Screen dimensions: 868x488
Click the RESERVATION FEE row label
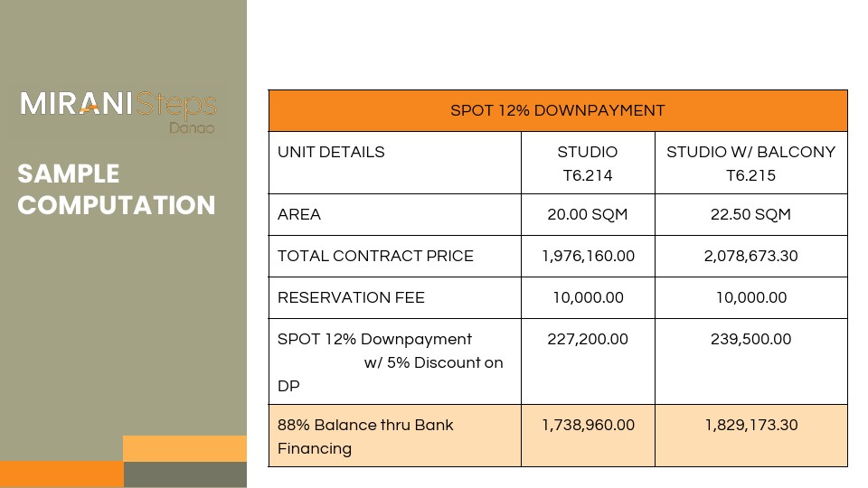pos(351,298)
